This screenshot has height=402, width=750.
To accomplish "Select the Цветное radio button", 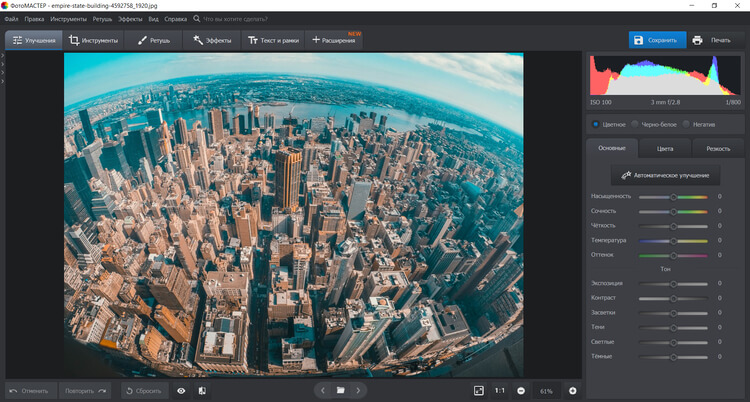I will pos(596,124).
